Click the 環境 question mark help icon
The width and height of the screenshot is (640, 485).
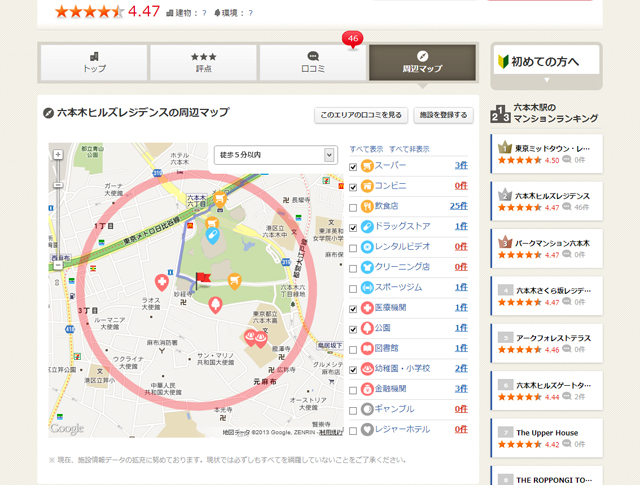click(x=250, y=13)
